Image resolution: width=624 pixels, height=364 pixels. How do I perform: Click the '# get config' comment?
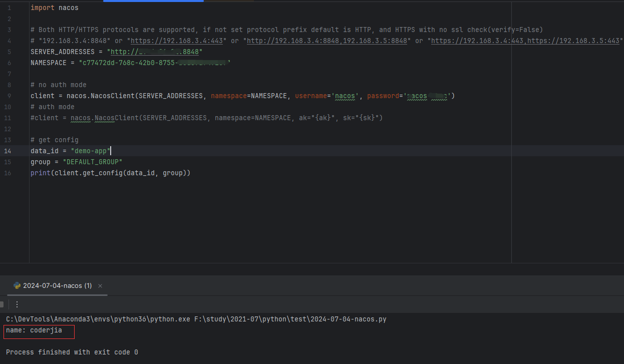[x=55, y=140]
